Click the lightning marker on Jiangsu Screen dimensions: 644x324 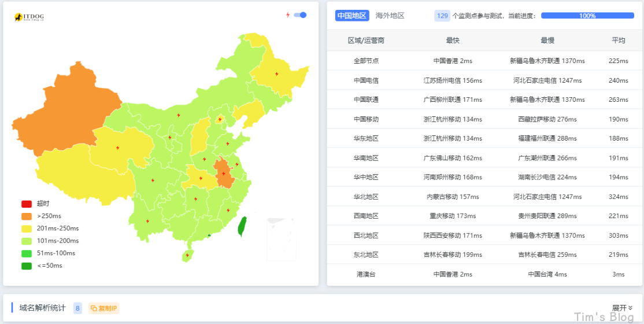[237, 164]
